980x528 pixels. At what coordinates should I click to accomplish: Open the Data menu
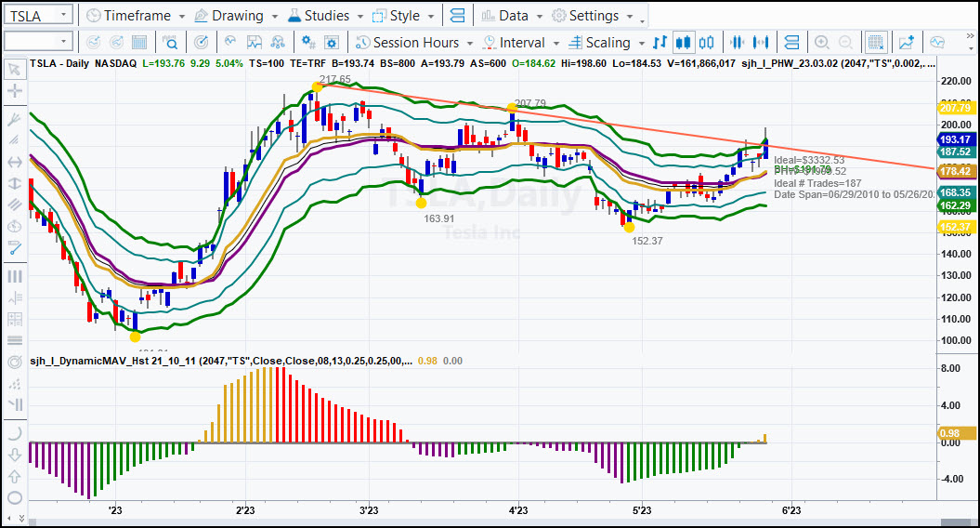505,16
